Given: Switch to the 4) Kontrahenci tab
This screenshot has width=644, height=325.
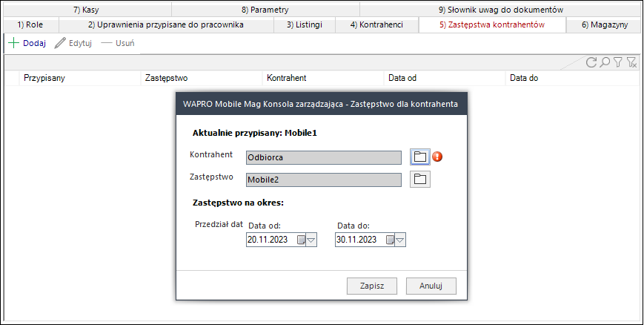Looking at the screenshot, I should tap(376, 25).
